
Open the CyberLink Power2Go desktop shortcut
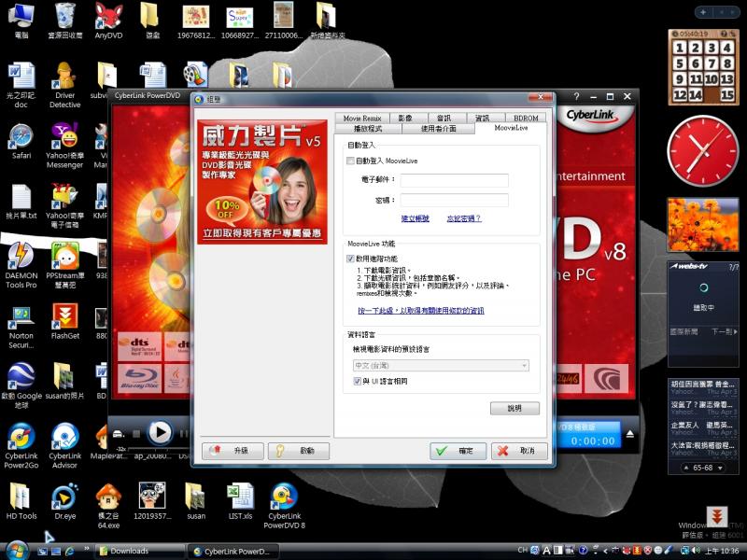click(x=21, y=438)
